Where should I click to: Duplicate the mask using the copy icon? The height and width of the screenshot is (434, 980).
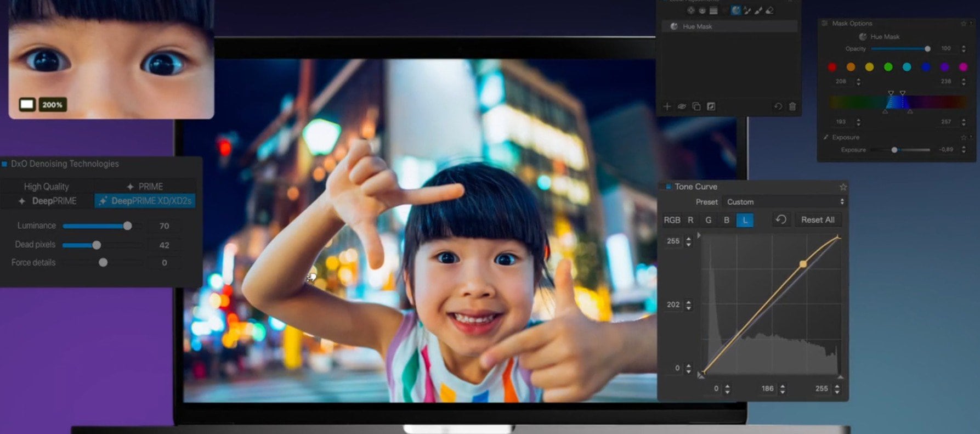(x=696, y=106)
